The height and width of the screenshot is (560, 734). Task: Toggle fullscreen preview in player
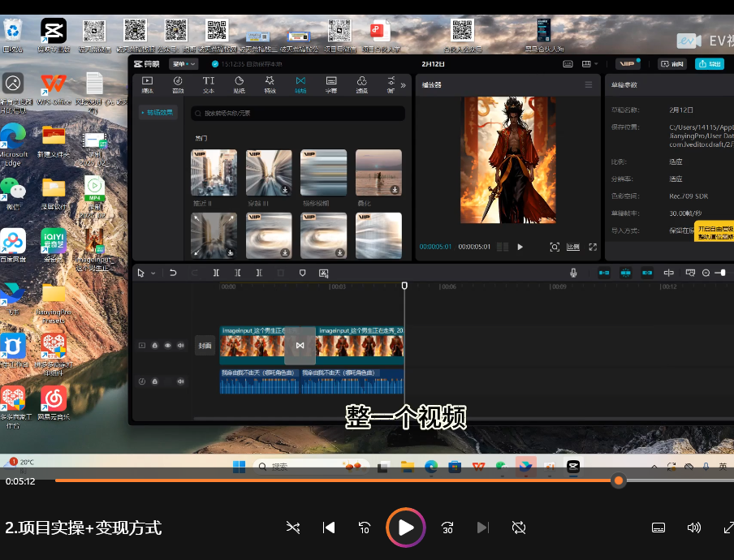(x=593, y=247)
